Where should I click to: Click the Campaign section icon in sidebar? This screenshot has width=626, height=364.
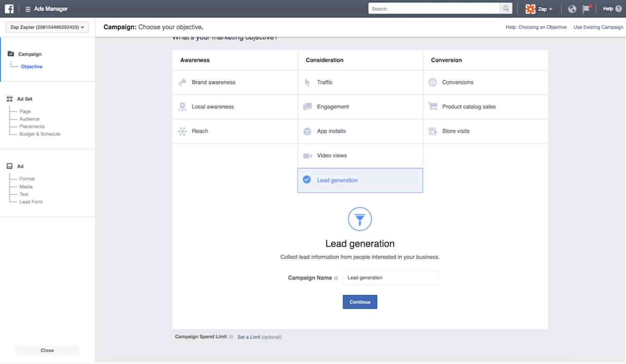click(11, 54)
